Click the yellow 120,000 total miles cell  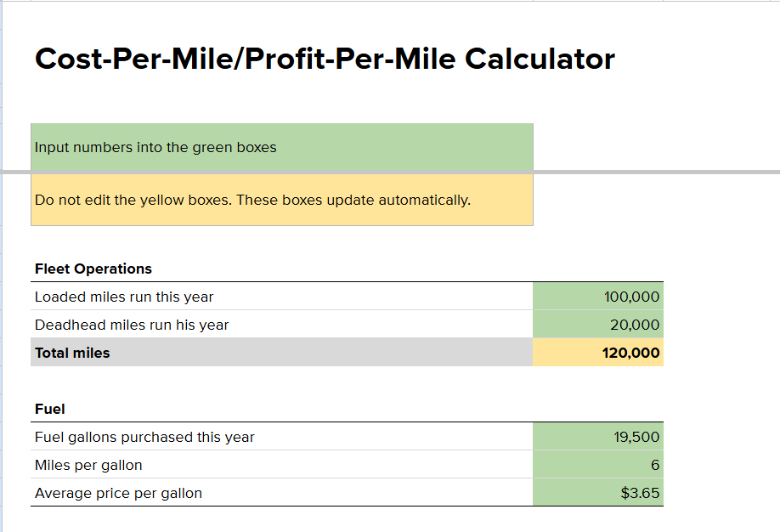pyautogui.click(x=598, y=353)
